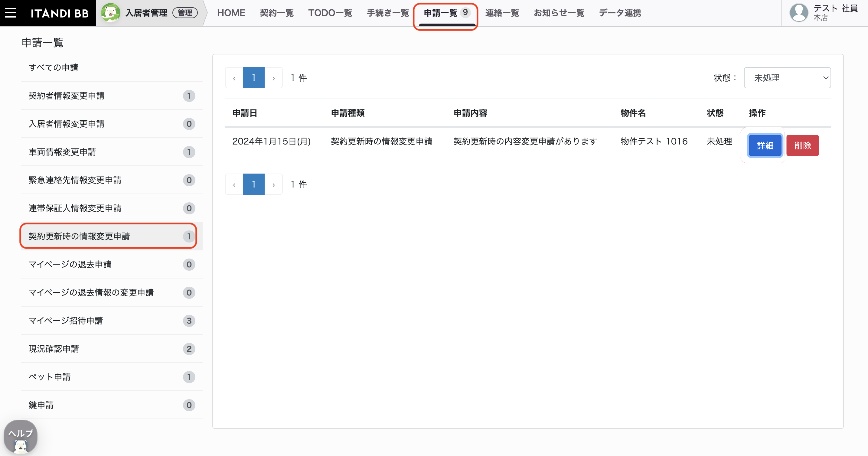Click the bottom next-page arrow

(x=274, y=184)
